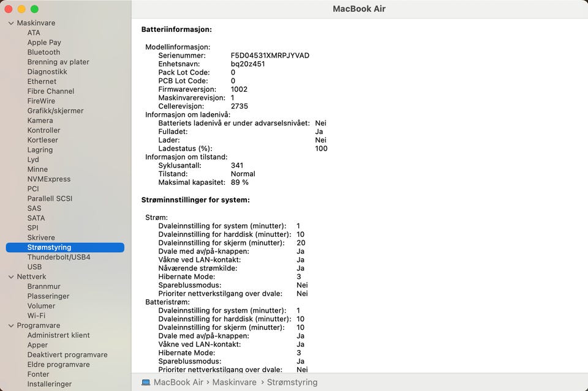Image resolution: width=588 pixels, height=391 pixels.
Task: Collapse the Nettverk section chevron
Action: click(x=11, y=277)
